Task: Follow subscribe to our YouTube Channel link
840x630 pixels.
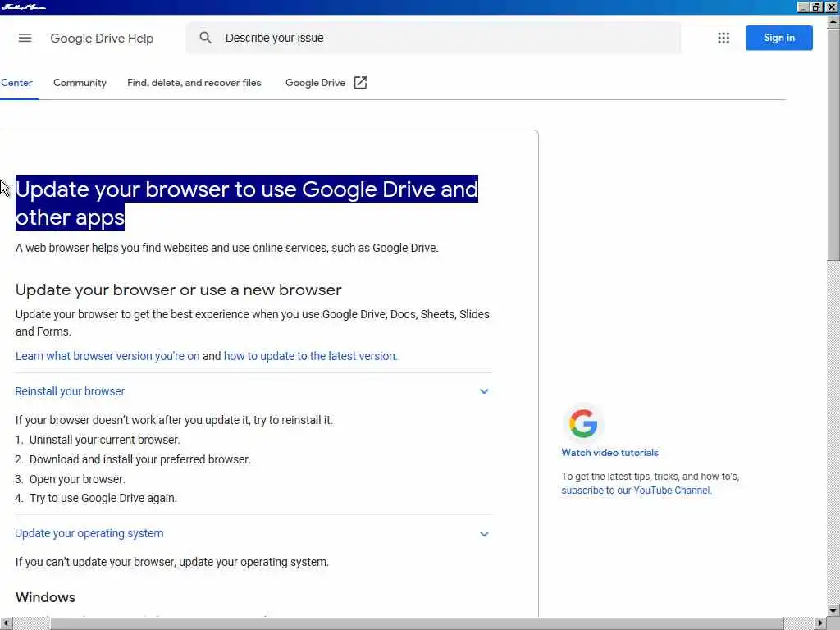Action: [636, 491]
